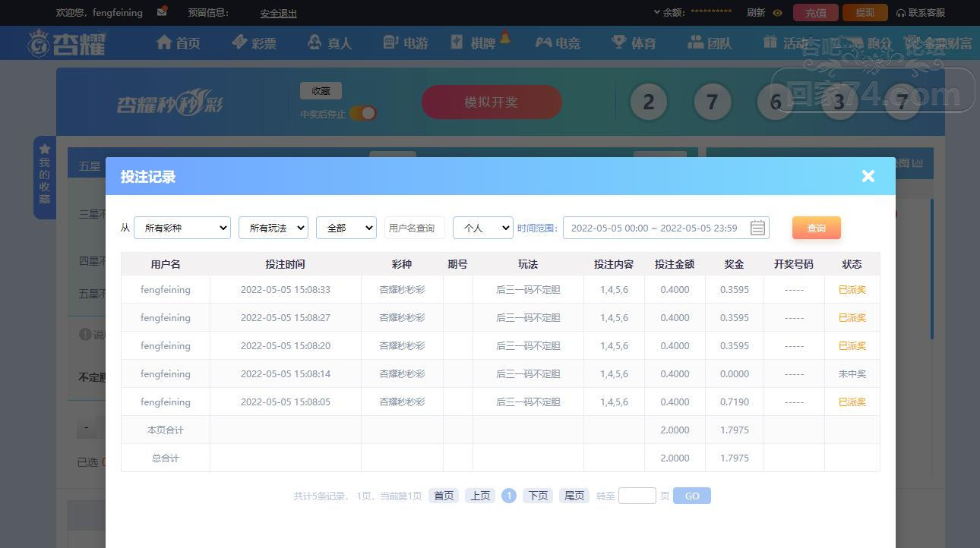Open the 彩票 lottery menu
The image size is (980, 548).
point(254,43)
